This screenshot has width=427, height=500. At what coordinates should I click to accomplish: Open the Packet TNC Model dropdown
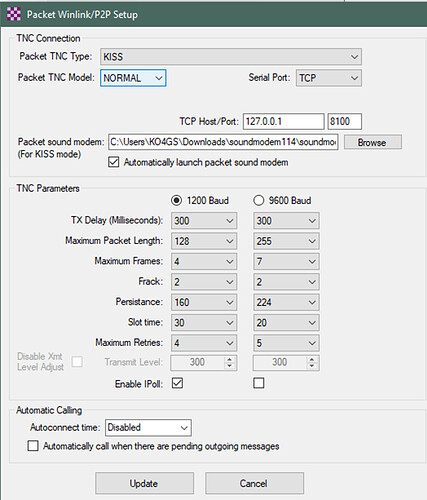pyautogui.click(x=133, y=78)
